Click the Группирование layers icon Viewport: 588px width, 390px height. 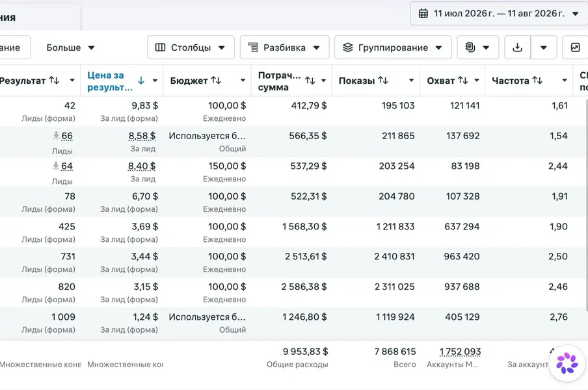coord(347,47)
